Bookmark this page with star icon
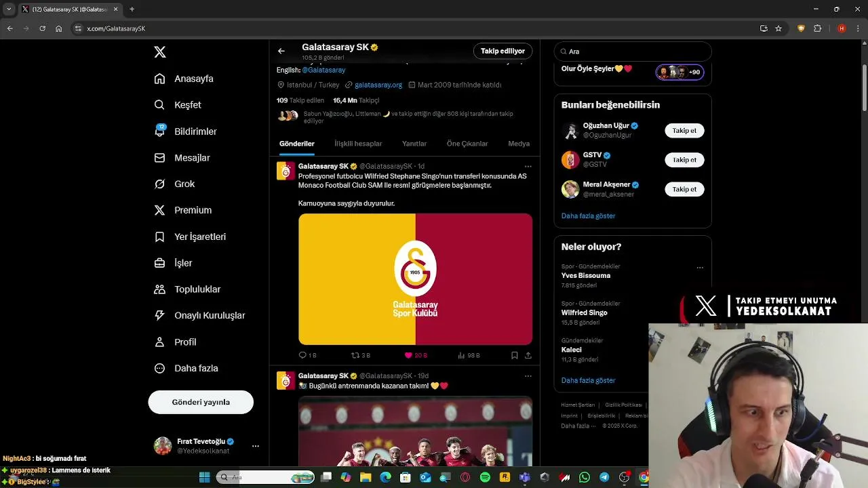 pos(778,28)
